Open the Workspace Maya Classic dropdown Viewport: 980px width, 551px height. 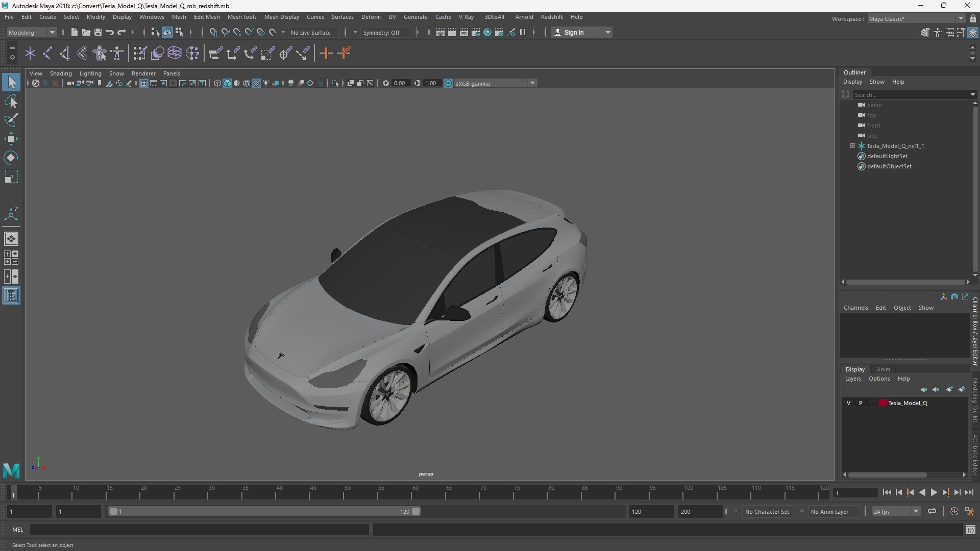pyautogui.click(x=916, y=18)
